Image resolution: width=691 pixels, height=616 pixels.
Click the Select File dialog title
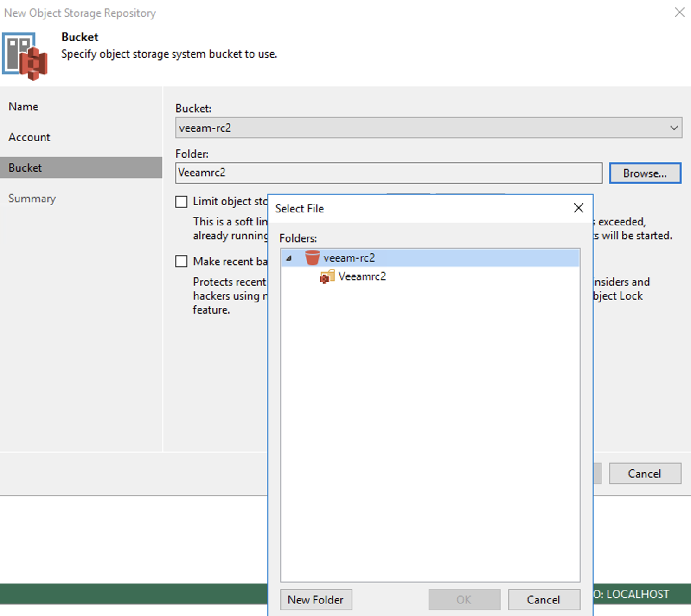[300, 209]
